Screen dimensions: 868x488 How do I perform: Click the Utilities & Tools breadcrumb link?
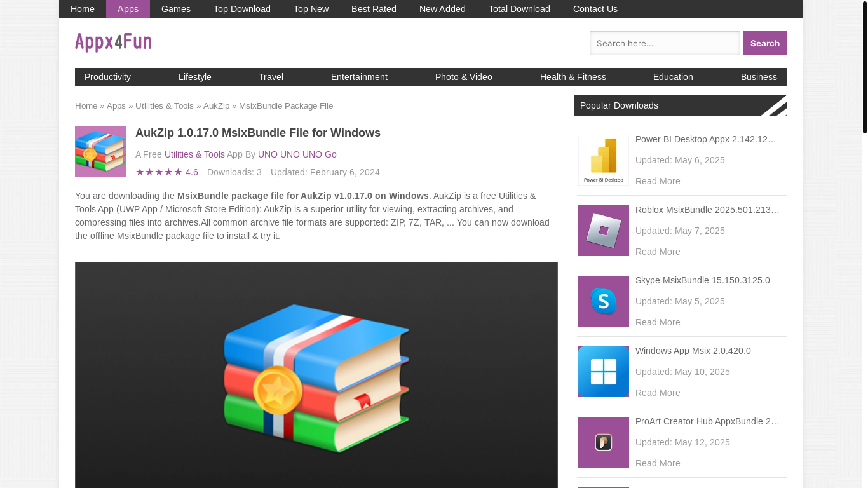165,105
